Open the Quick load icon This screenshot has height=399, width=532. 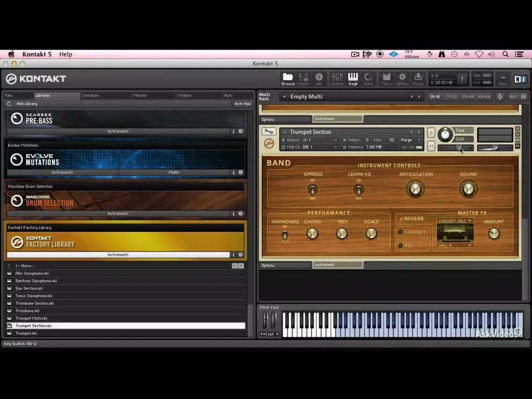coord(368,79)
